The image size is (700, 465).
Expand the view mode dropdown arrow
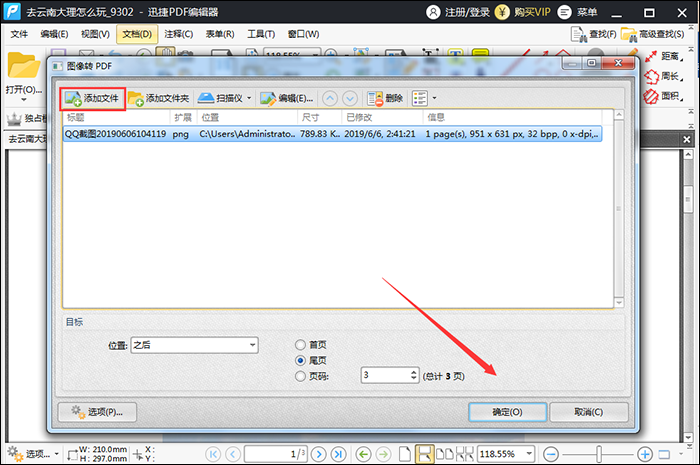[x=434, y=98]
